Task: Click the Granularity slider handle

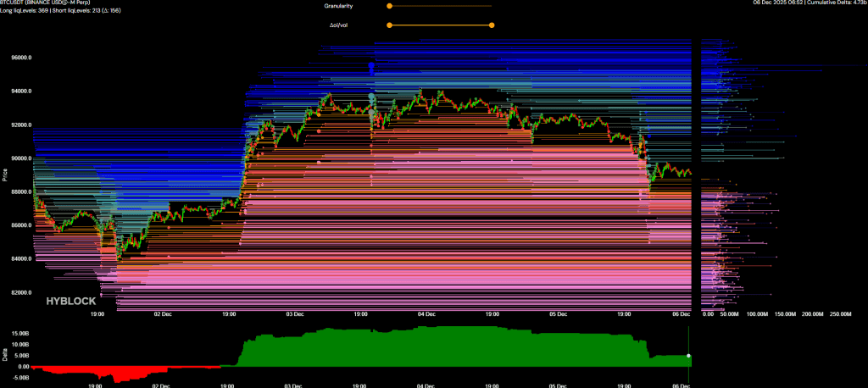Action: point(389,6)
